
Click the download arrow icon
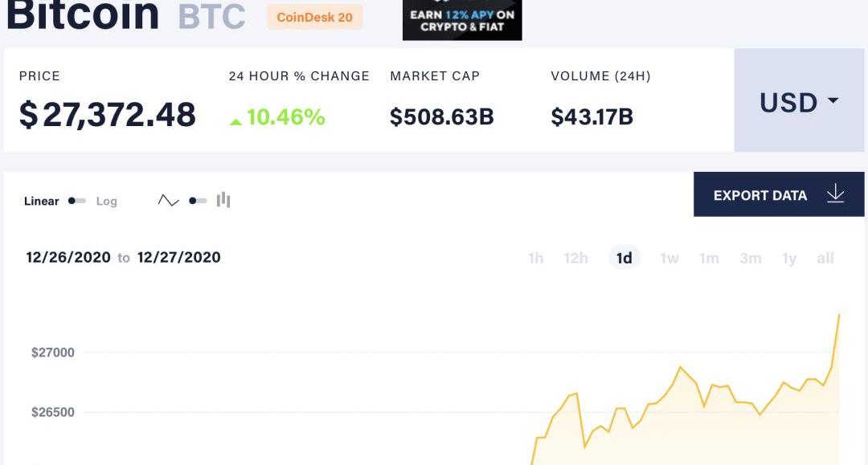pyautogui.click(x=835, y=194)
